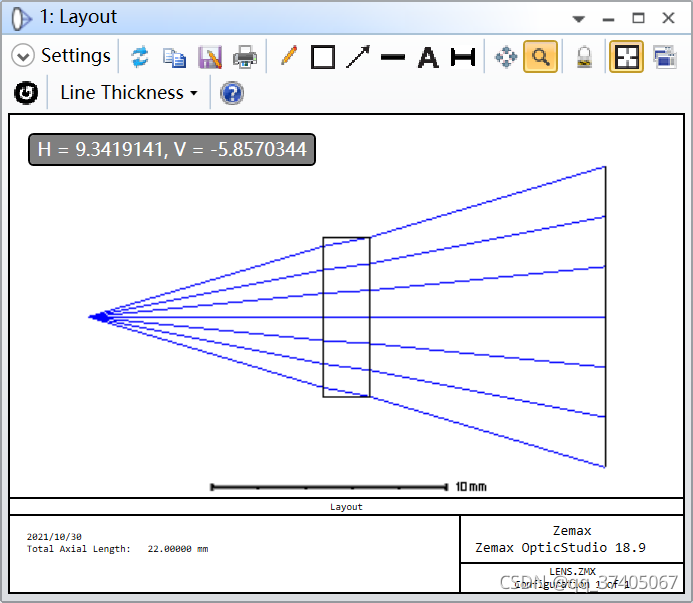Select the text annotation 'A' tool
The image size is (693, 603).
pos(428,57)
